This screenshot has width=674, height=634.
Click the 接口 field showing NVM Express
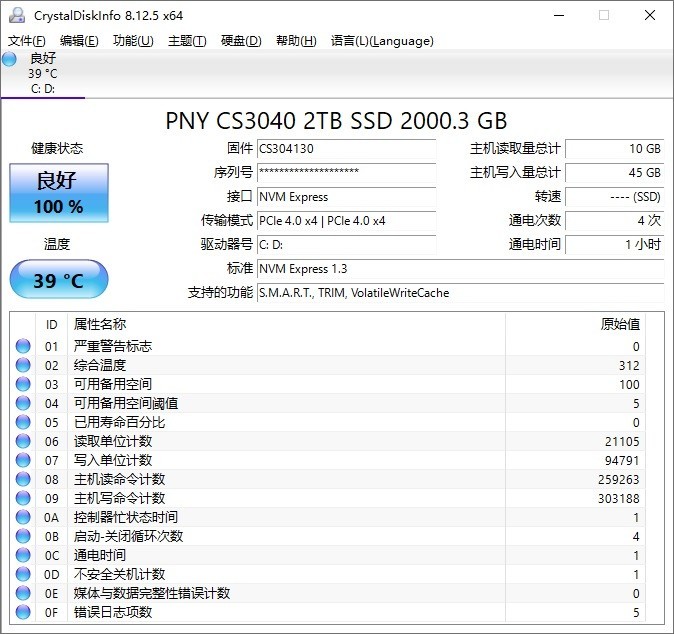[x=346, y=197]
